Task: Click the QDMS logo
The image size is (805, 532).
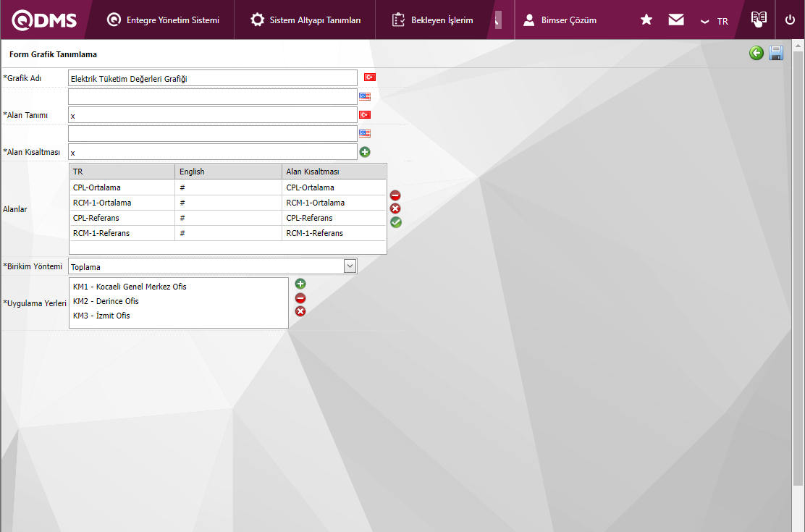Action: click(44, 20)
